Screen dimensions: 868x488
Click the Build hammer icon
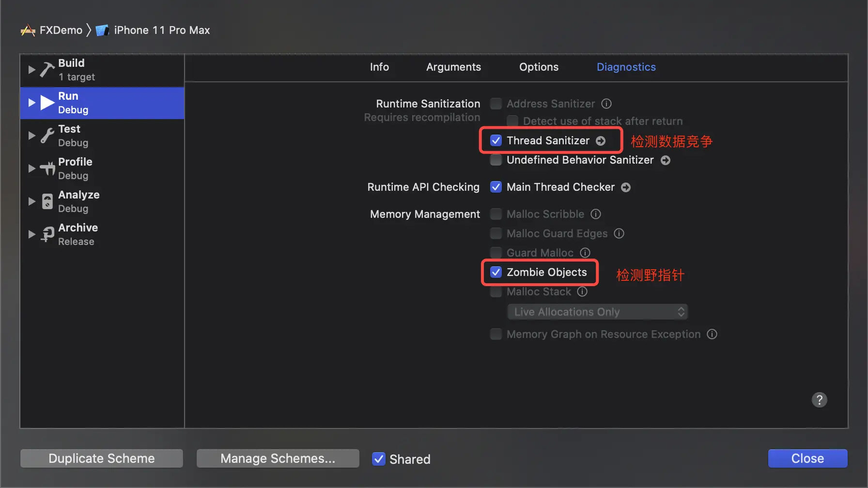47,70
